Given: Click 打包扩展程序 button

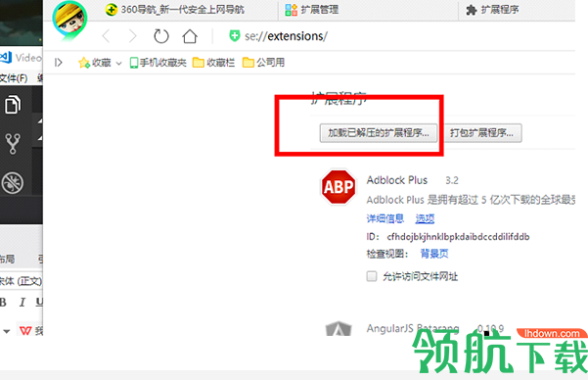Looking at the screenshot, I should [x=482, y=133].
